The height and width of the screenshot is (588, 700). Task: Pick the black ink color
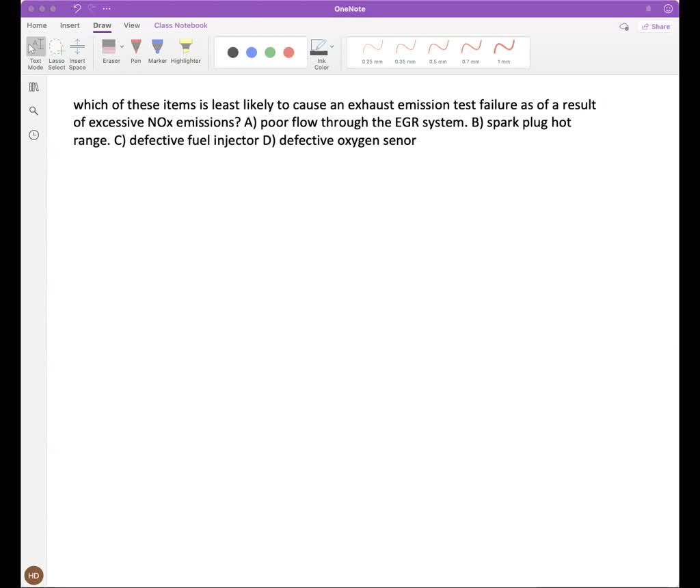(232, 52)
